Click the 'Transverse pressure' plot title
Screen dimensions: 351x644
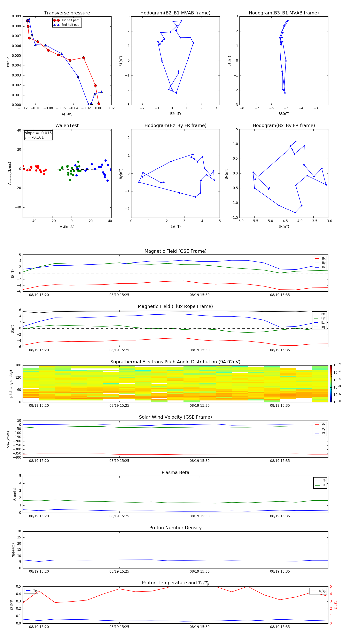pos(67,13)
